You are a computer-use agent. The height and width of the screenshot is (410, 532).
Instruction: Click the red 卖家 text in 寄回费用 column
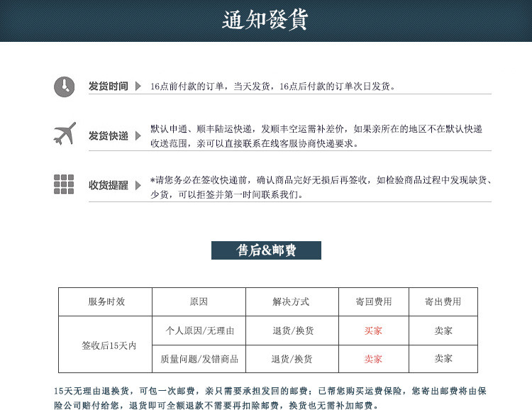pos(373,359)
